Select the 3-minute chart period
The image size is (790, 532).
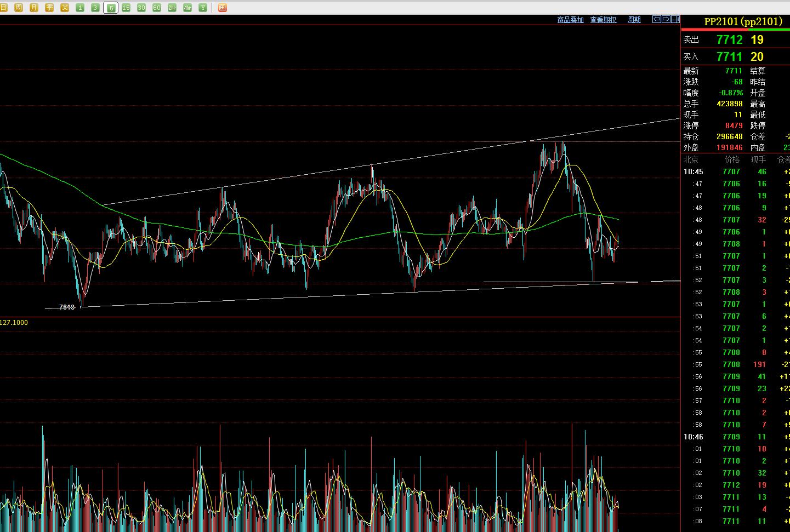click(95, 8)
